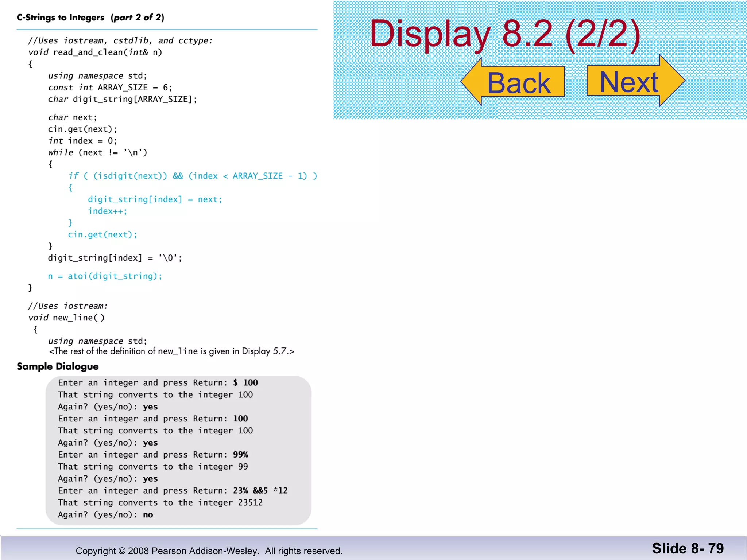The width and height of the screenshot is (747, 560).
Task: Click the yellow Next arrow button
Action: [636, 81]
